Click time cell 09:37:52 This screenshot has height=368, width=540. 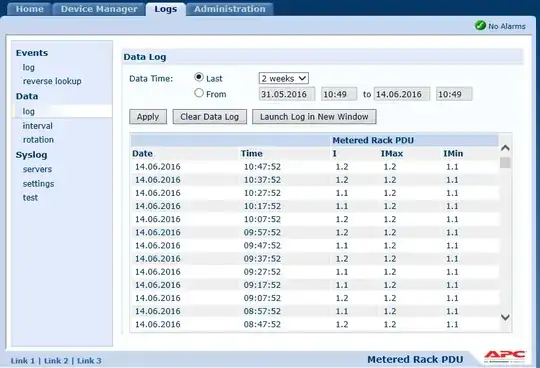(262, 259)
